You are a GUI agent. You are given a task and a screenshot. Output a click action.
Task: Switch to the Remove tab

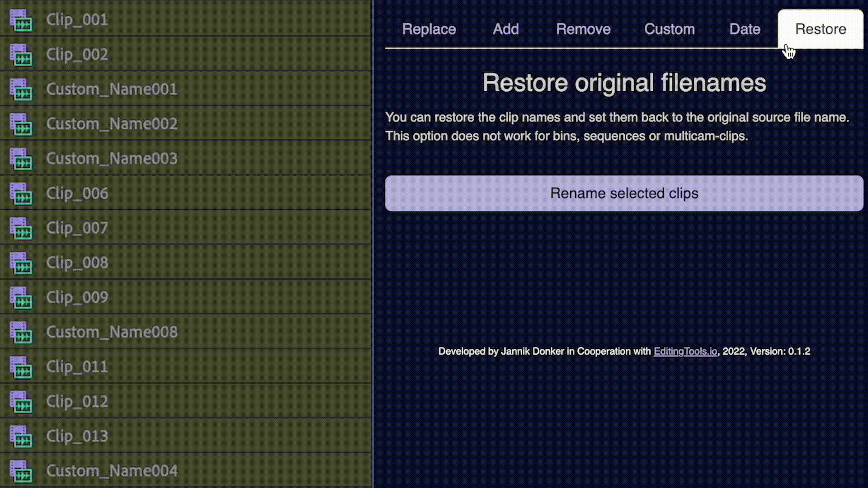(x=583, y=29)
